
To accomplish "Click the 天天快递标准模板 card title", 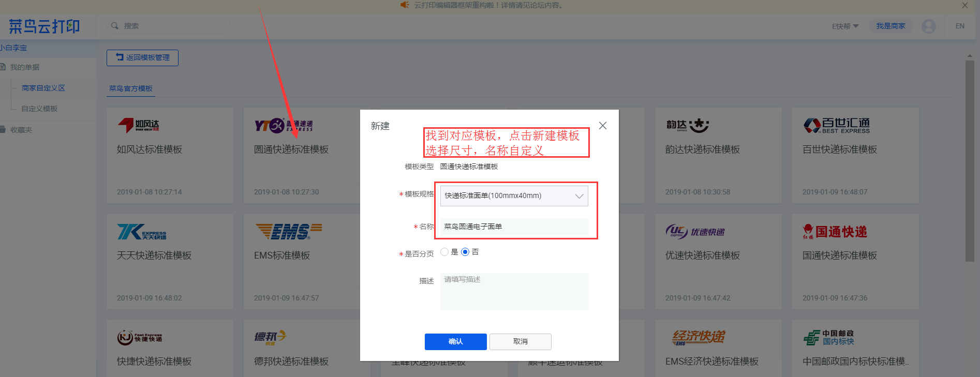I will point(154,255).
